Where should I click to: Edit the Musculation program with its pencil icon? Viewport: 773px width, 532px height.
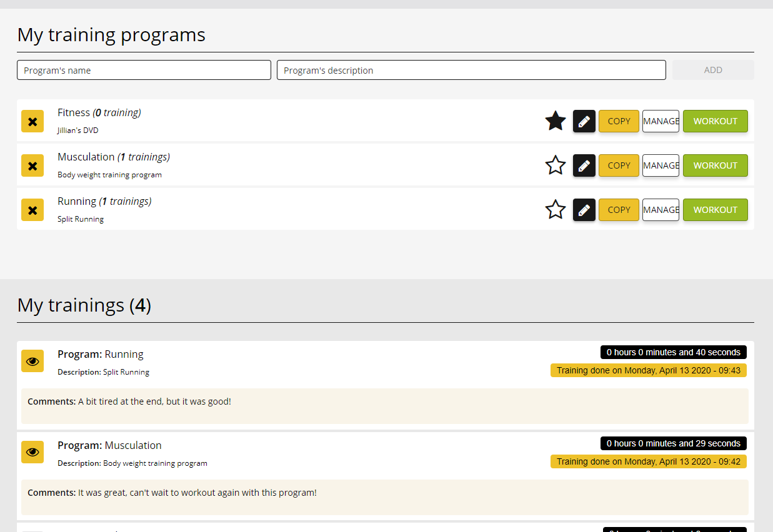pos(584,165)
